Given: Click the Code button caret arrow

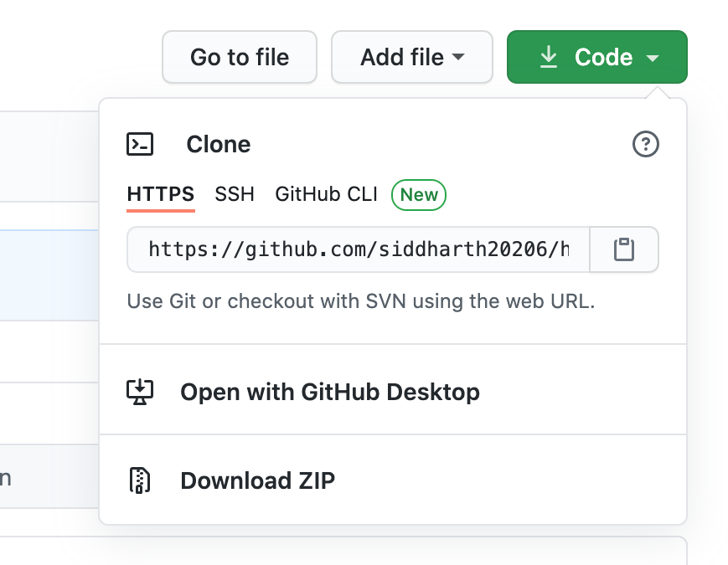Looking at the screenshot, I should pos(653,58).
